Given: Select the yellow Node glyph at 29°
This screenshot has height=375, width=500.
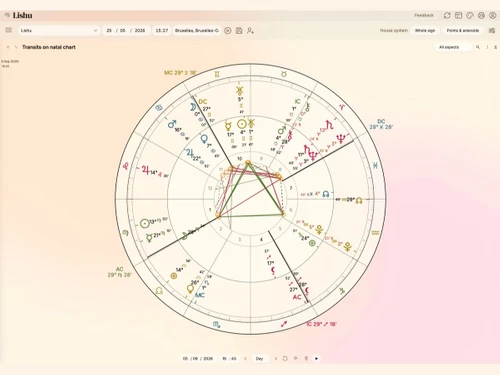Looking at the screenshot, I should click(x=359, y=200).
